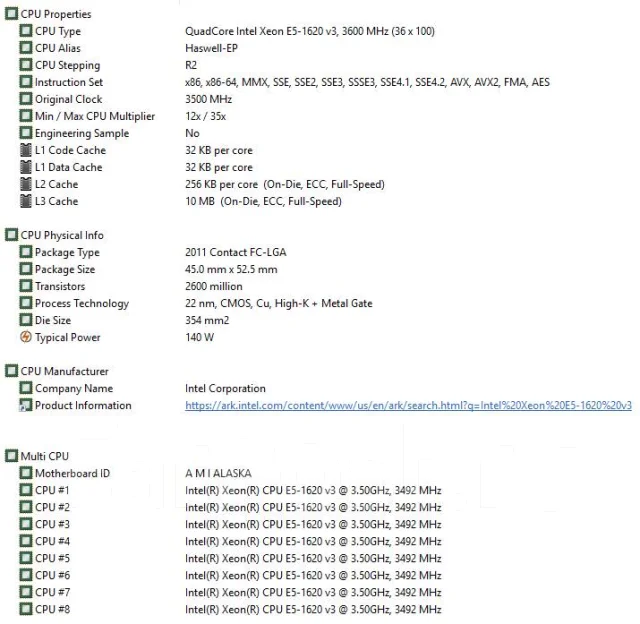
Task: Click the CPU Alias row icon
Action: tap(26, 48)
